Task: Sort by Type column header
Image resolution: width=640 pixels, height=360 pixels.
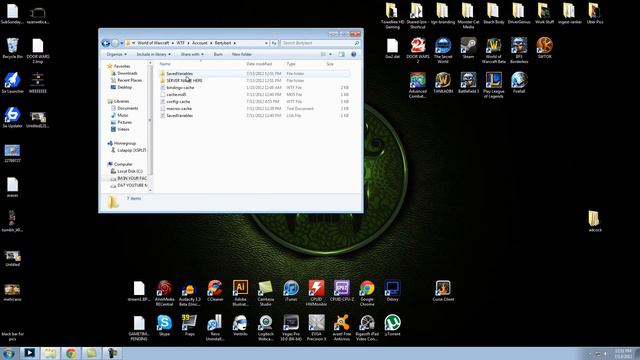Action: pyautogui.click(x=291, y=64)
